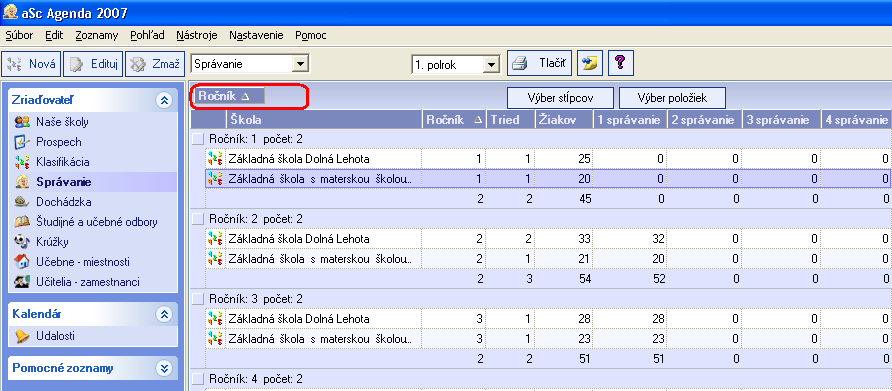
Task: Click Žiakov value 33
Action: click(x=584, y=238)
